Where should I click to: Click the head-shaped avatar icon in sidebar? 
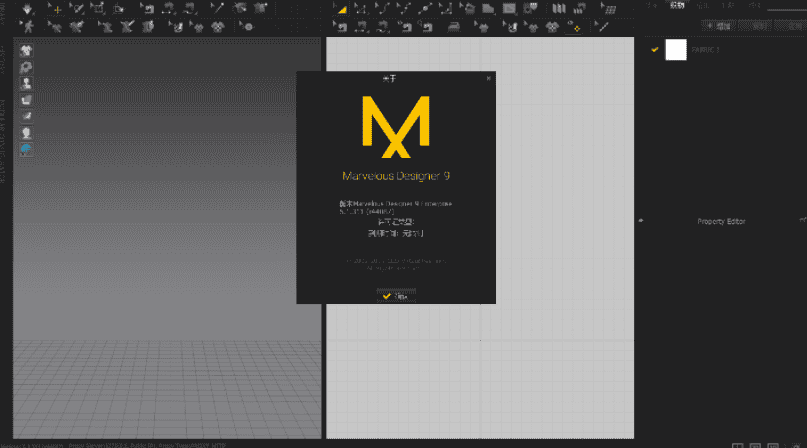[27, 132]
